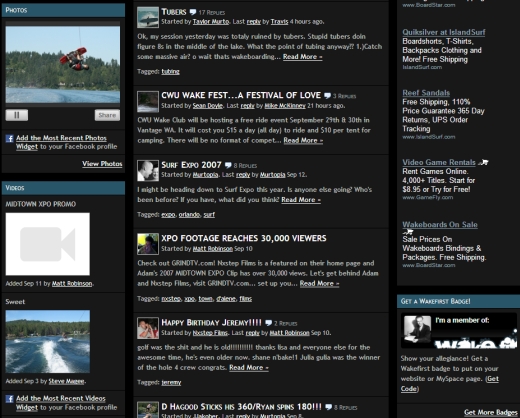Image resolution: width=520 pixels, height=418 pixels.
Task: Click reply bubble icon beside Surf Expo 2007
Action: point(228,165)
